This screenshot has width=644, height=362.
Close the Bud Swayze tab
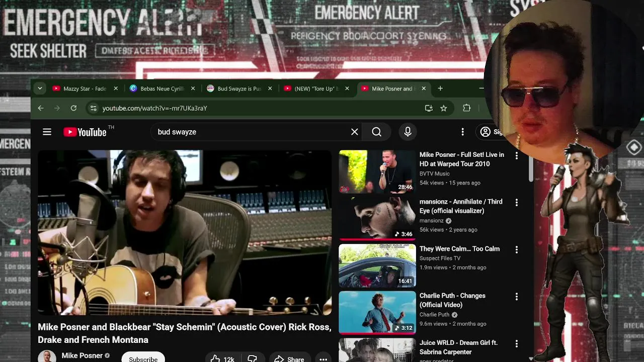[x=270, y=88]
